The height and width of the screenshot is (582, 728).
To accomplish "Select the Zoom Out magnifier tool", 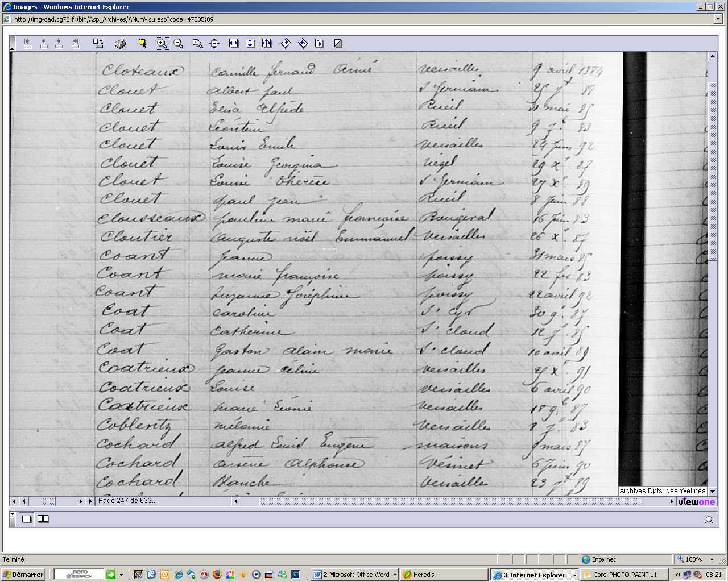I will 179,43.
